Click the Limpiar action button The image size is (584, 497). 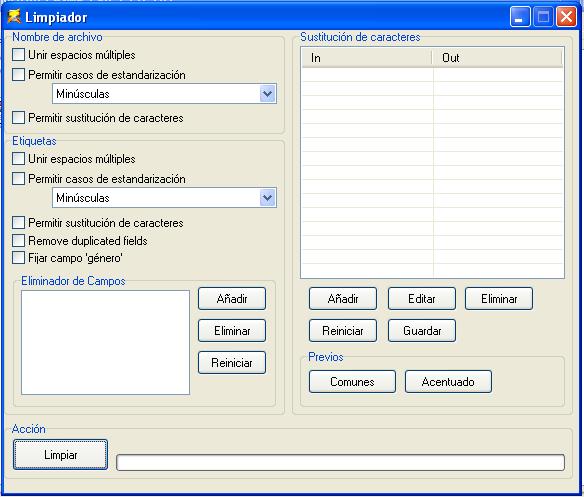(60, 455)
